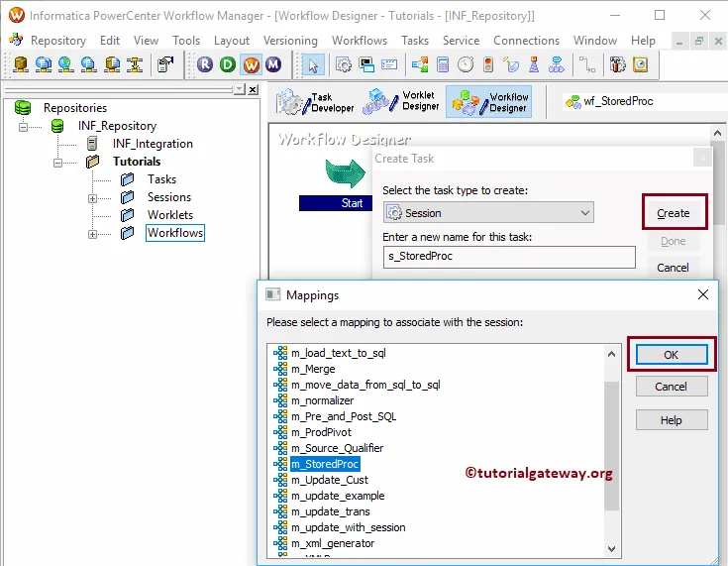
Task: Select INF_Integration service in the tree
Action: tap(153, 144)
